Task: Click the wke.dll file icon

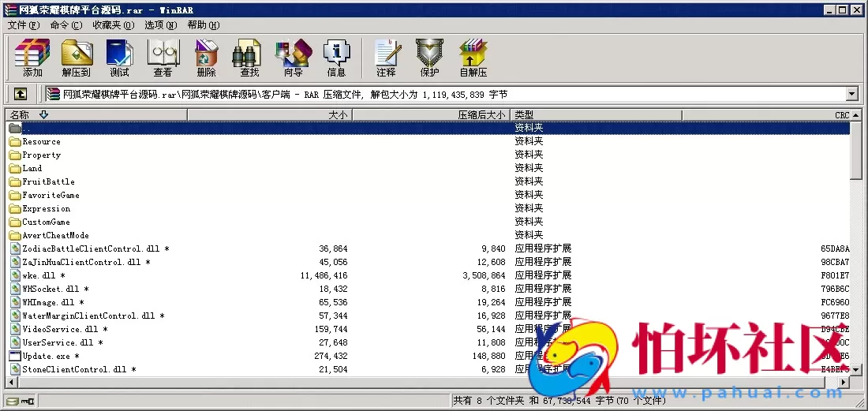Action: click(x=15, y=275)
